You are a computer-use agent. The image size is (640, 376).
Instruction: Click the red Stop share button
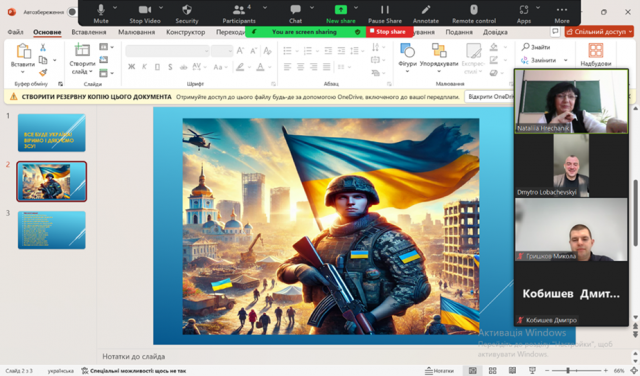point(389,32)
